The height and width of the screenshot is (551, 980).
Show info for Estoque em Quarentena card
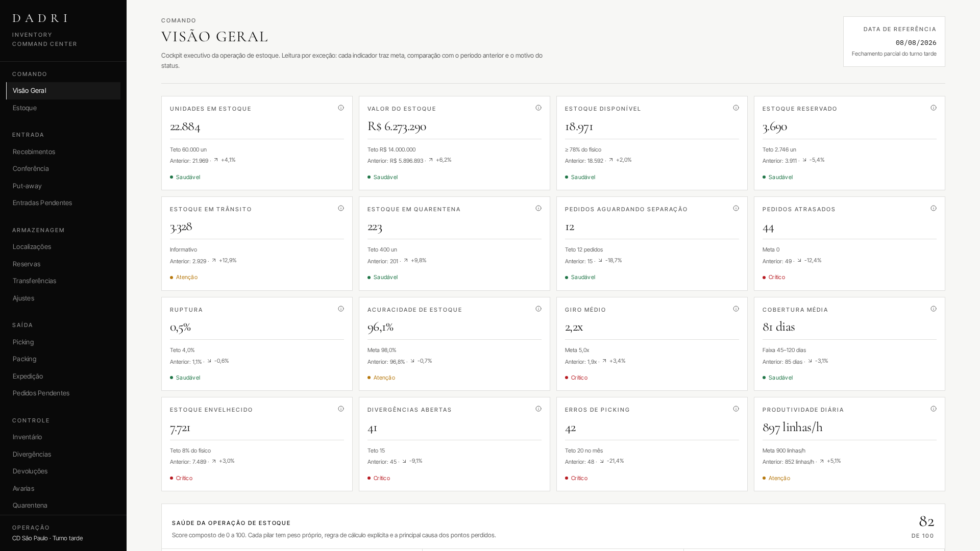[538, 208]
